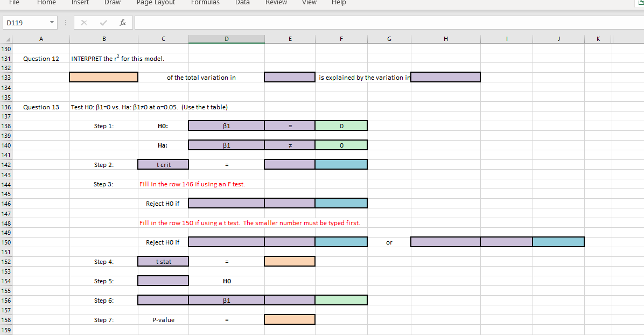
Task: Click inside the formula bar input area
Action: (x=323, y=23)
